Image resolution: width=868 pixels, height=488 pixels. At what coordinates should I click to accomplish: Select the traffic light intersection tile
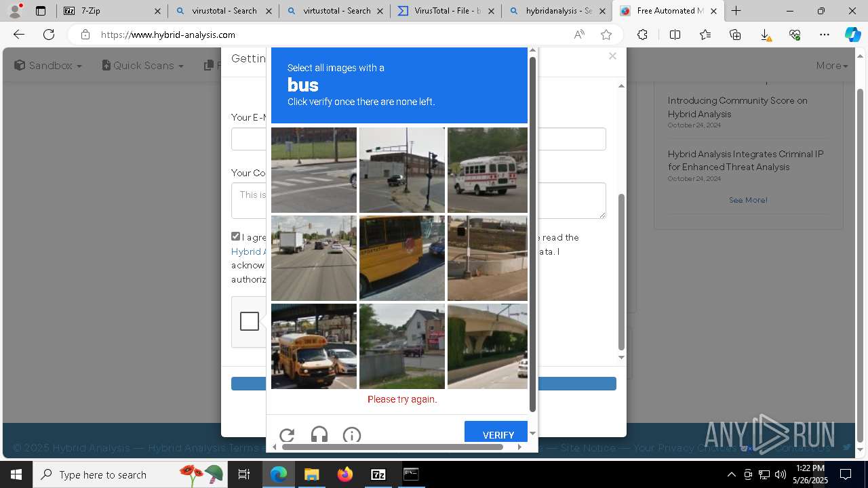[x=402, y=170]
